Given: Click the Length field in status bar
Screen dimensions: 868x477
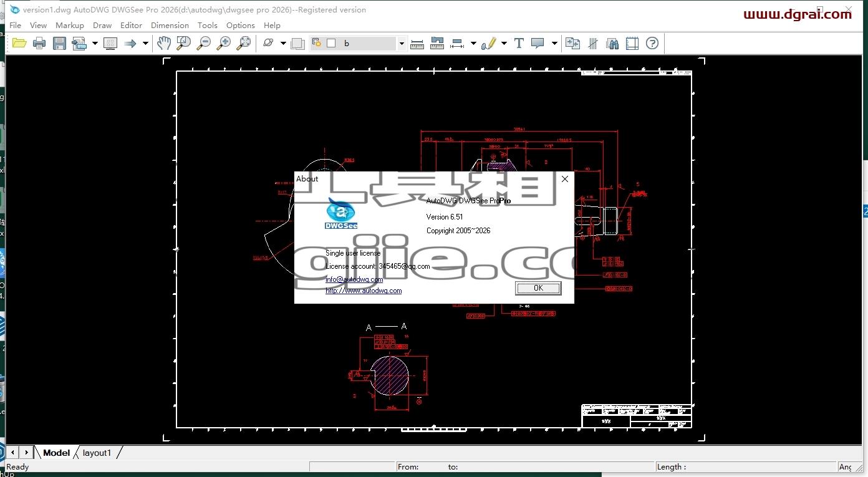Looking at the screenshot, I should 746,466.
